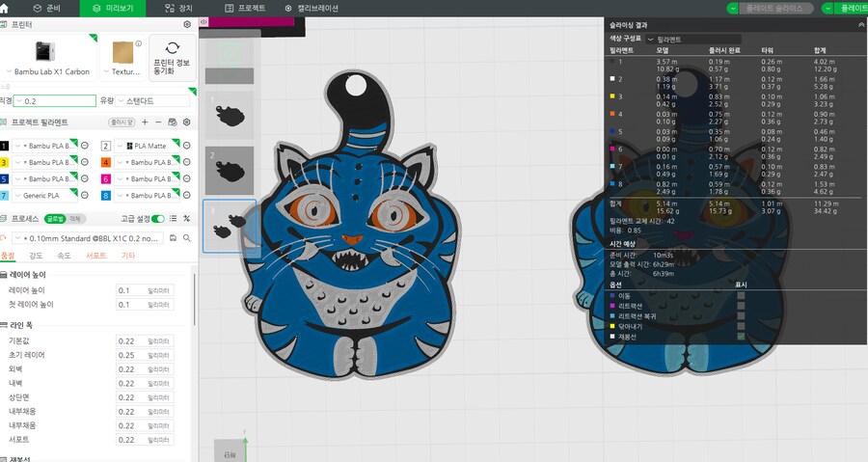This screenshot has height=462, width=868.
Task: Click filament 6 magenta color swatch
Action: [106, 179]
